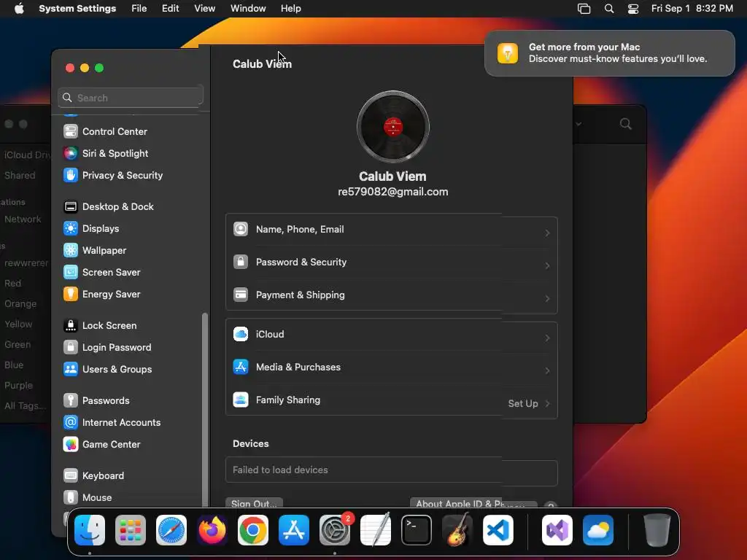747x560 pixels.
Task: Click the Search field in sidebar
Action: point(131,98)
